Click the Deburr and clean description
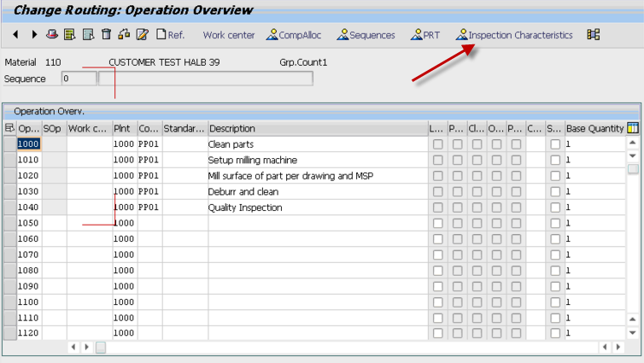The height and width of the screenshot is (363, 644). tap(318, 191)
